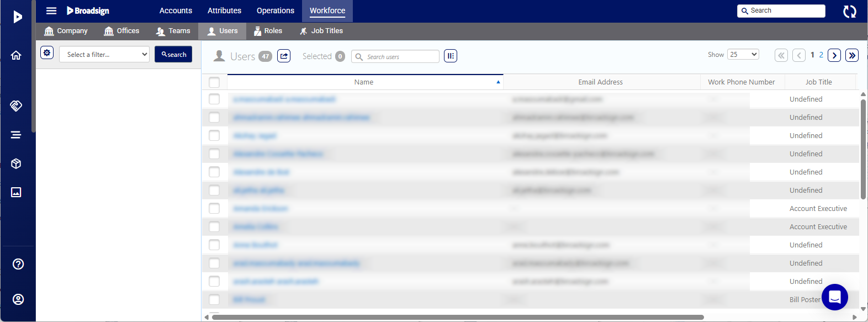The image size is (868, 322).
Task: Open the help question mark icon
Action: pos(18,264)
